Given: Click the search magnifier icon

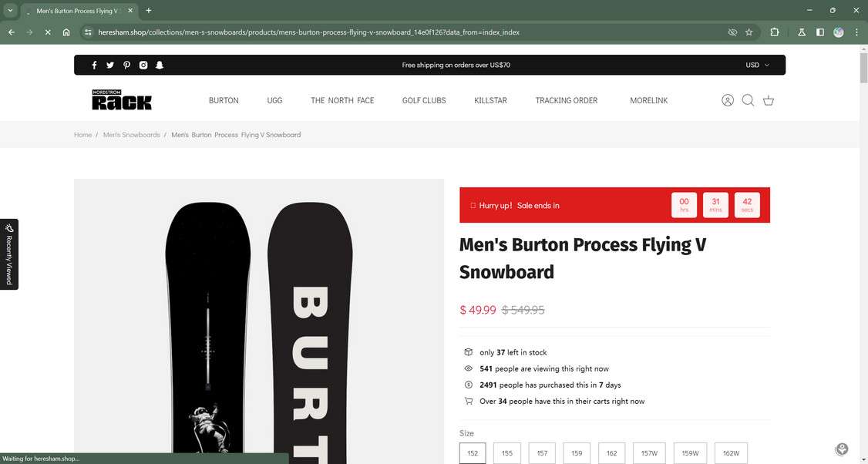Looking at the screenshot, I should coord(748,100).
